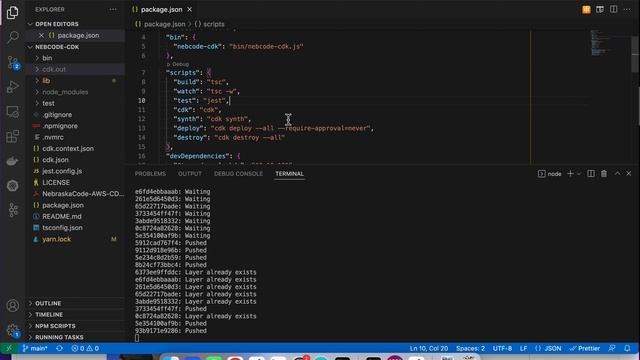Viewport: 640px width, 360px height.
Task: Maximize the panel with the up chevron
Action: (617, 173)
